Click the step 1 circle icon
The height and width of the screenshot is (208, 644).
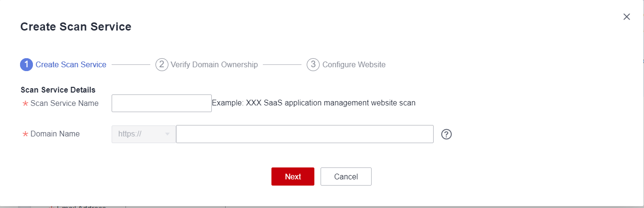26,64
